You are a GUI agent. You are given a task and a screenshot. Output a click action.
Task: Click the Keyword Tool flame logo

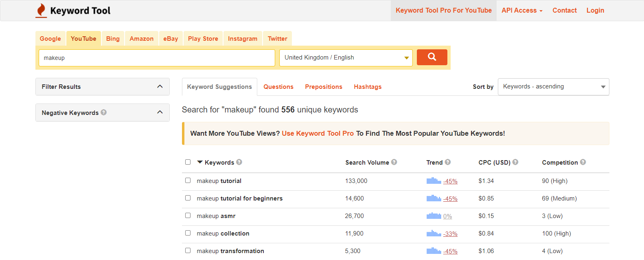[41, 11]
